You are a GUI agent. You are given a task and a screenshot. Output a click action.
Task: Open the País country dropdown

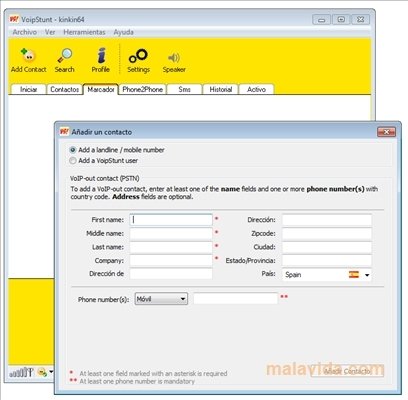click(x=327, y=275)
